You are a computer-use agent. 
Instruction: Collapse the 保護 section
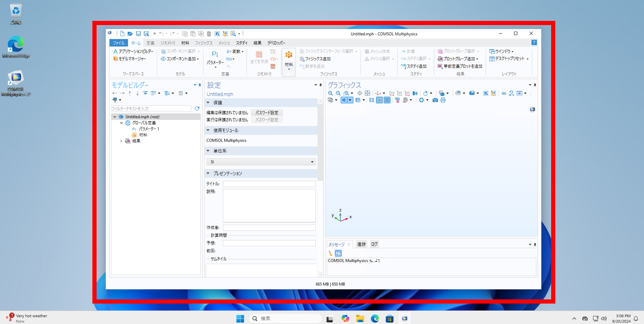[x=208, y=103]
